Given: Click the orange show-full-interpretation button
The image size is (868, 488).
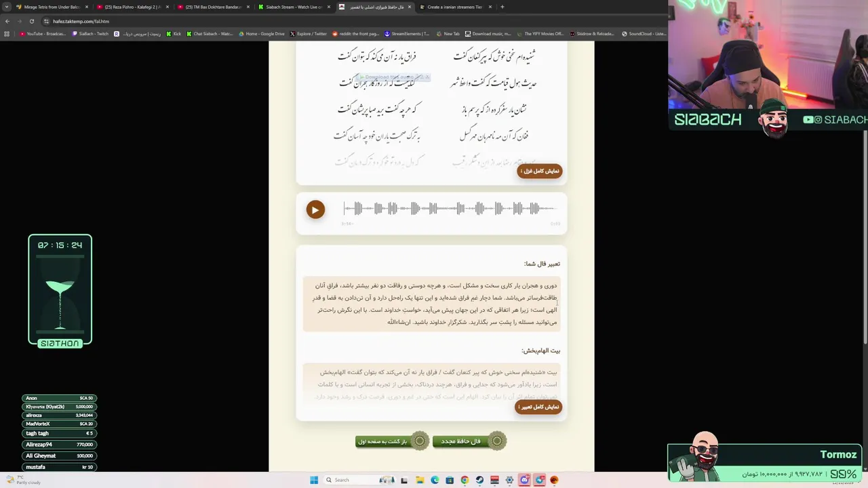Looking at the screenshot, I should click(x=539, y=407).
